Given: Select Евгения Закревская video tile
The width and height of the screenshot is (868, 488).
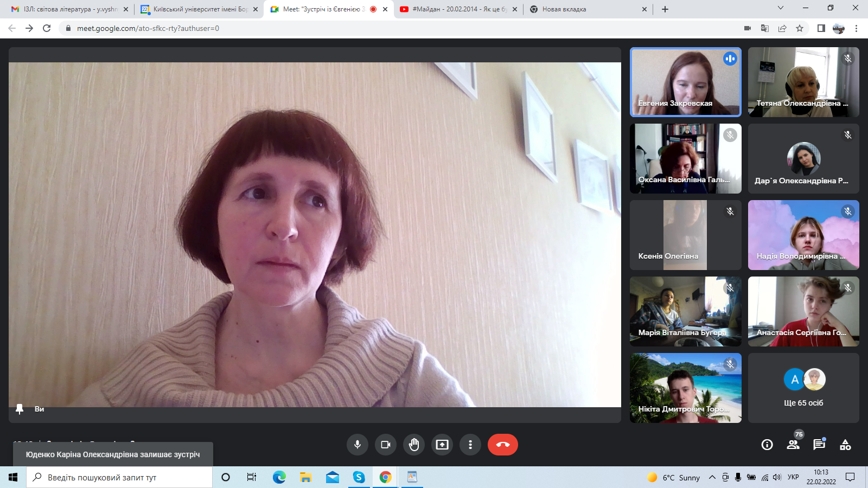Looking at the screenshot, I should 685,82.
